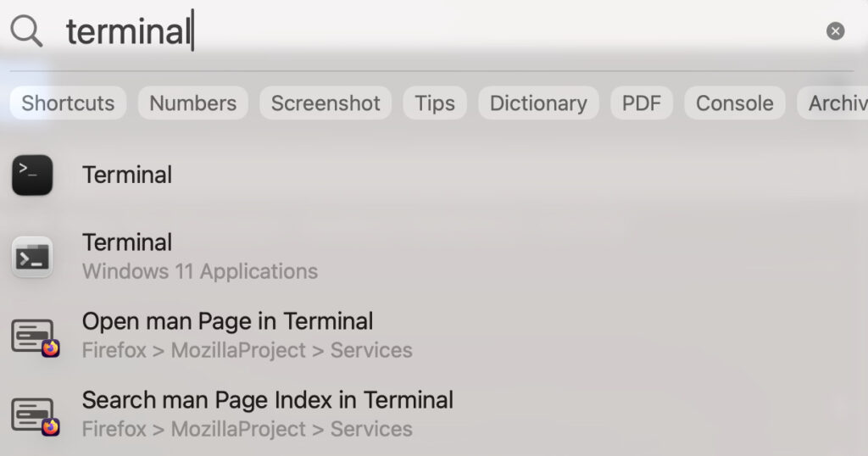
Task: Run "Open man Page in Terminal" result
Action: [227, 322]
